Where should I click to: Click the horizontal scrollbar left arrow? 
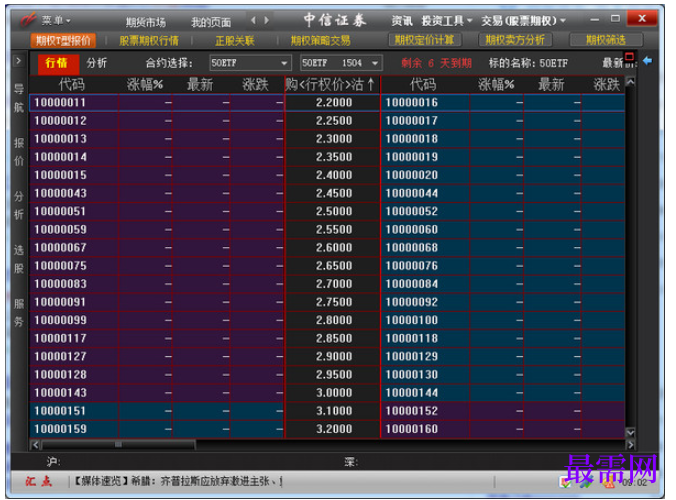(x=35, y=444)
